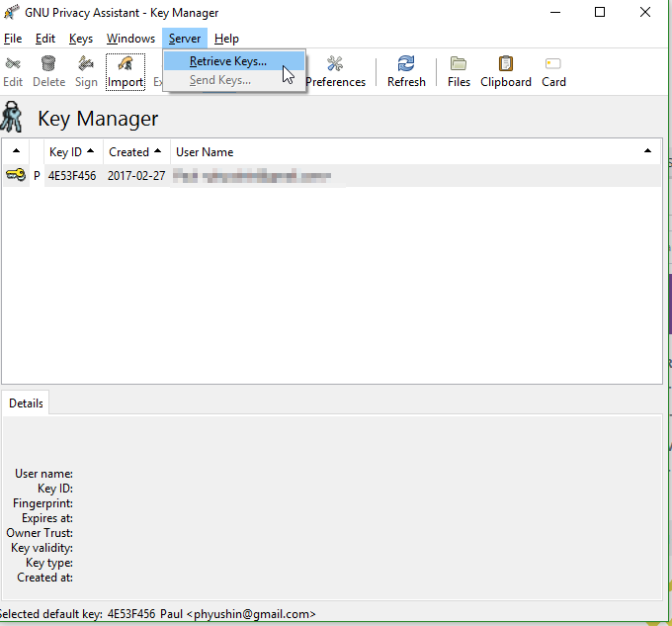Click the blurred user name in key row
Screen dimensions: 672x626
pyautogui.click(x=252, y=176)
